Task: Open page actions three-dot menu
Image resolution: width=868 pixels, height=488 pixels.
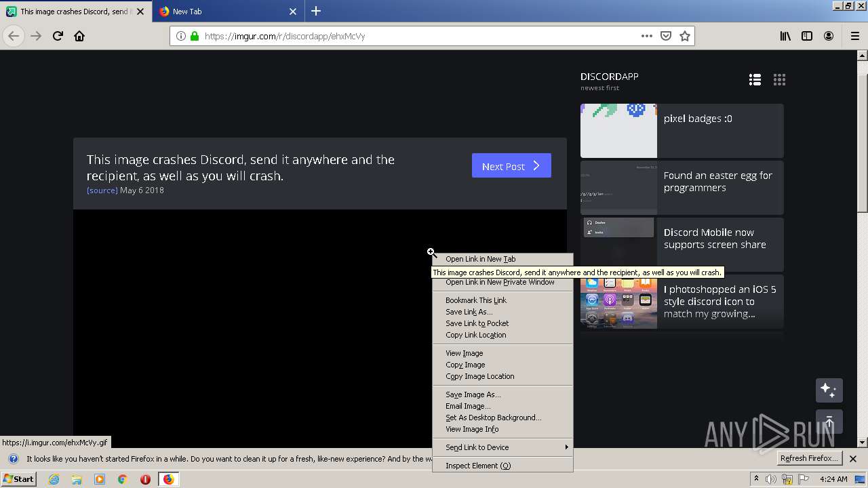Action: coord(647,36)
